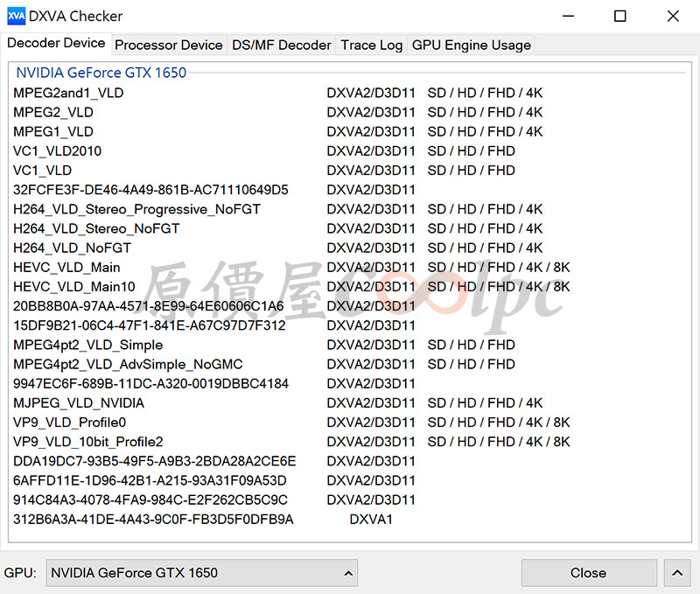The image size is (700, 594).
Task: Click the resolution list for VP9_VLD_Profile0
Action: (499, 423)
